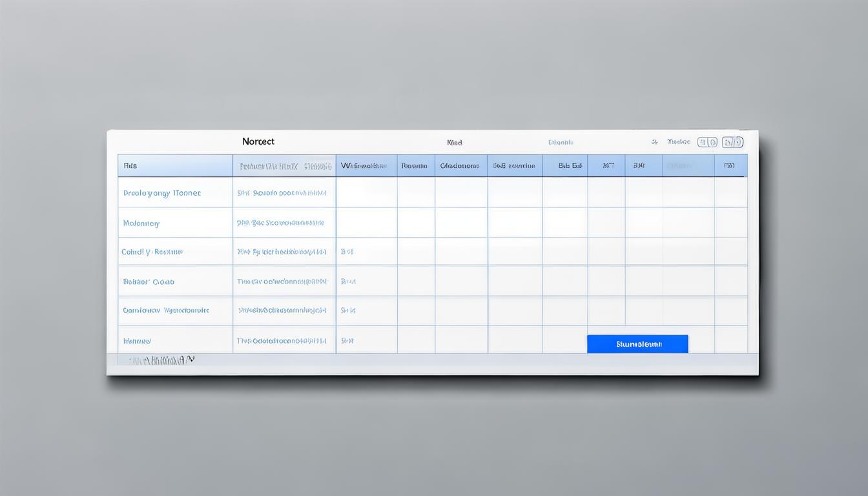The image size is (868, 496).
Task: Open the "Kied" item in top bar
Action: [455, 142]
